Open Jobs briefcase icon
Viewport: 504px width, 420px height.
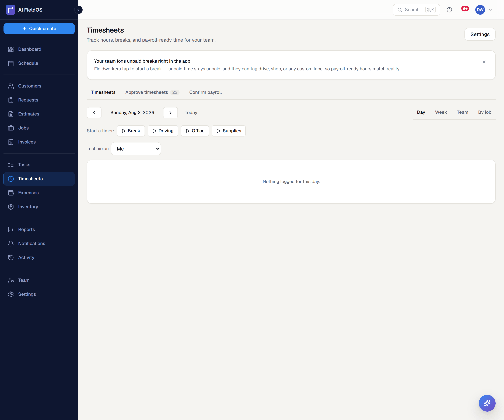(11, 128)
